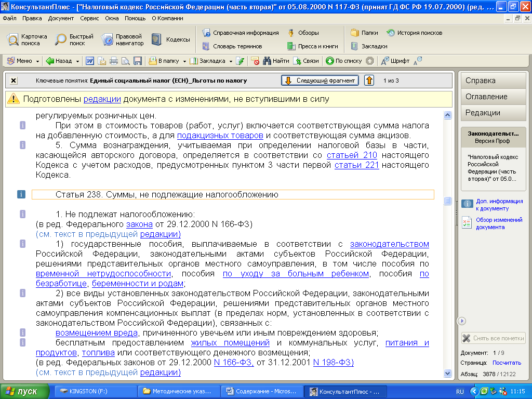The image size is (532, 399).
Task: Open Быстрый поиск quick search
Action: 74,39
